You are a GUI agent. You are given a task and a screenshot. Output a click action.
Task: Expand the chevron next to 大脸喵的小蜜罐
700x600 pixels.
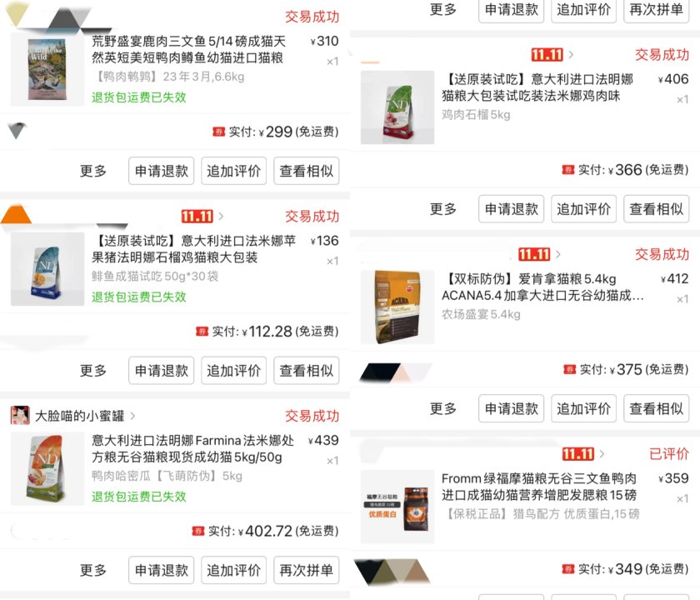[x=132, y=416]
